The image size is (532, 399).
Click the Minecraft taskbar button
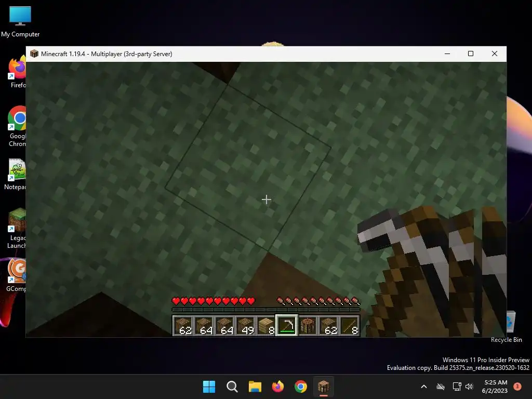(x=323, y=387)
